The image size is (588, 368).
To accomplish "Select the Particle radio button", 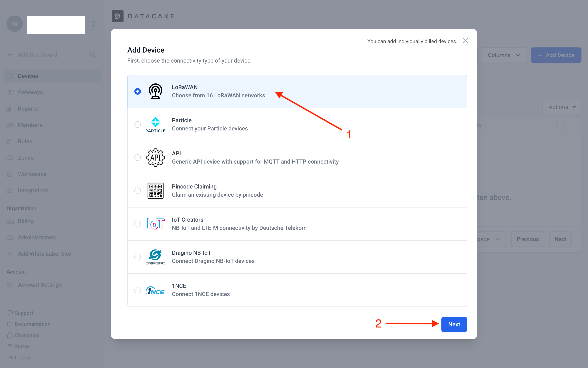I will pyautogui.click(x=138, y=124).
